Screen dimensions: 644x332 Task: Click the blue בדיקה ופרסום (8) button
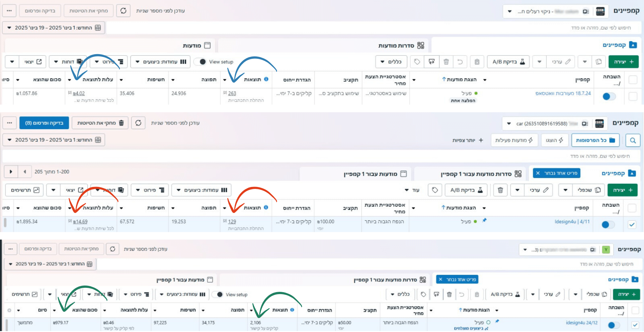[x=44, y=123]
